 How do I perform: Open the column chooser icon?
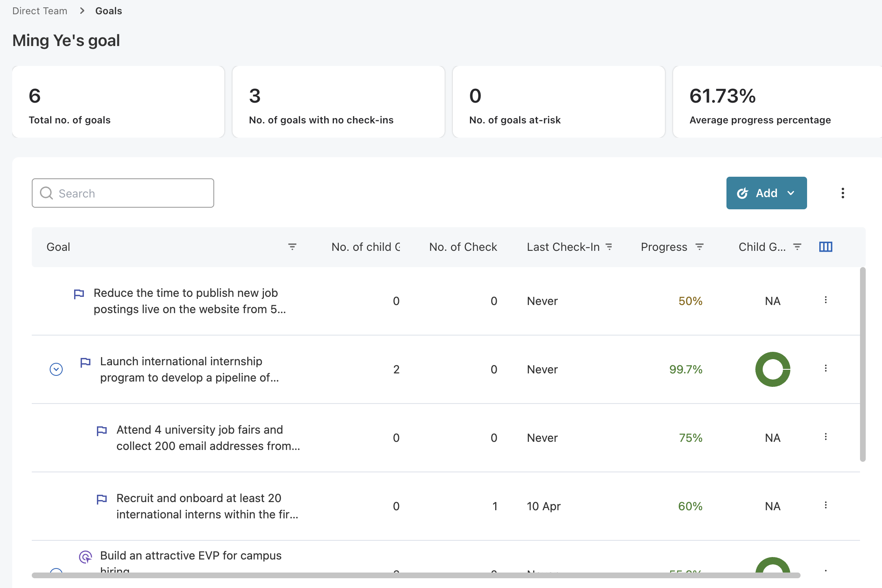coord(825,247)
